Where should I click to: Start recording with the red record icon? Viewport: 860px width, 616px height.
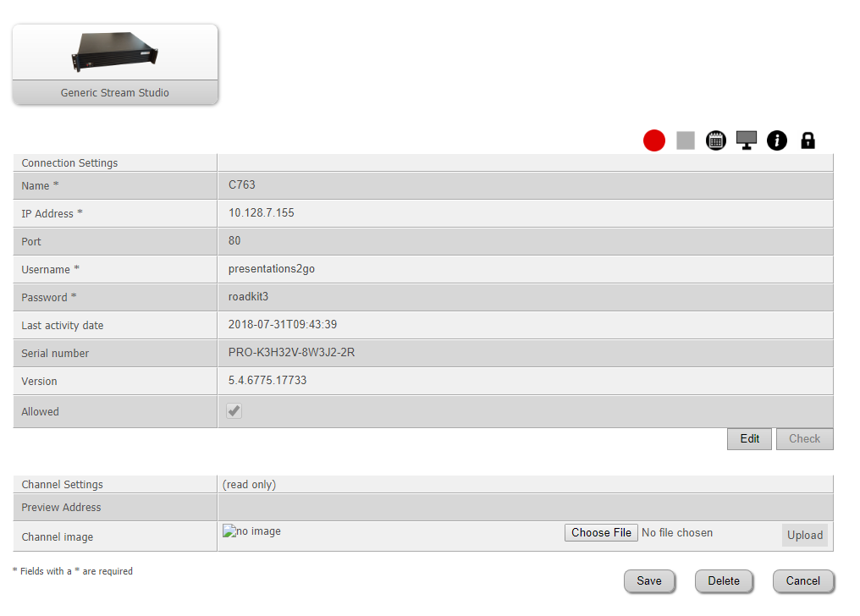click(653, 140)
